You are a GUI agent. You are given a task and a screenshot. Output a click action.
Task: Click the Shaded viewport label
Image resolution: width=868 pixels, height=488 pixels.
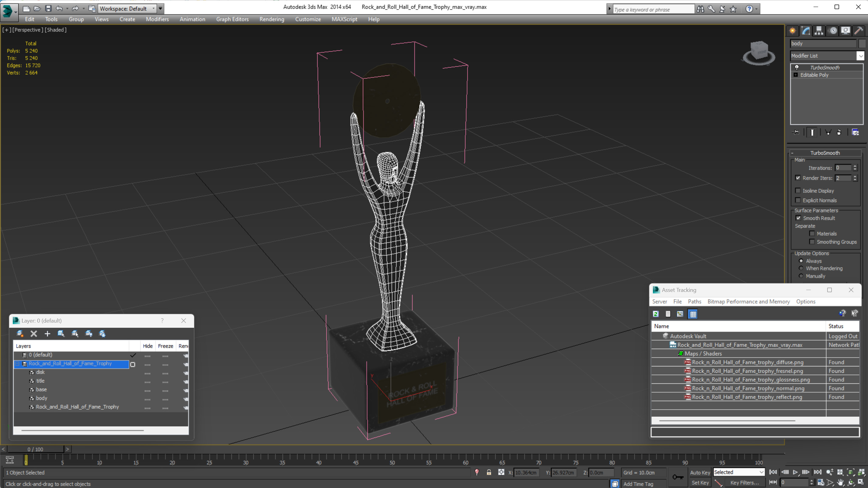(x=56, y=29)
